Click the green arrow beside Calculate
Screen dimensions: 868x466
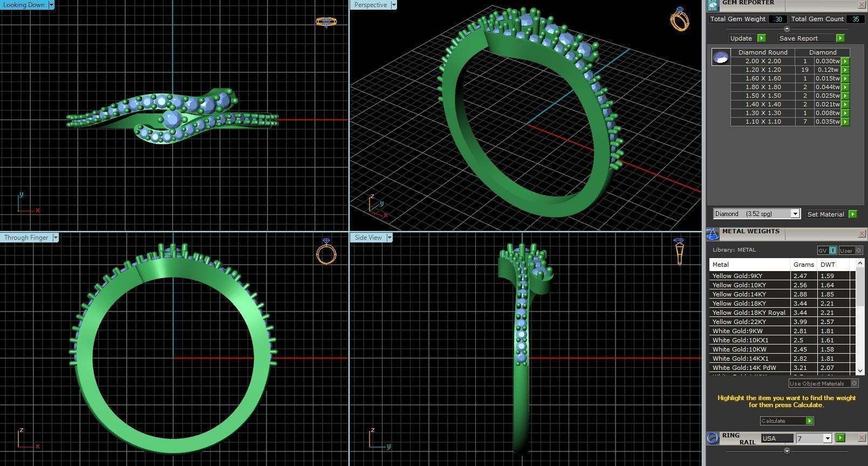click(809, 421)
